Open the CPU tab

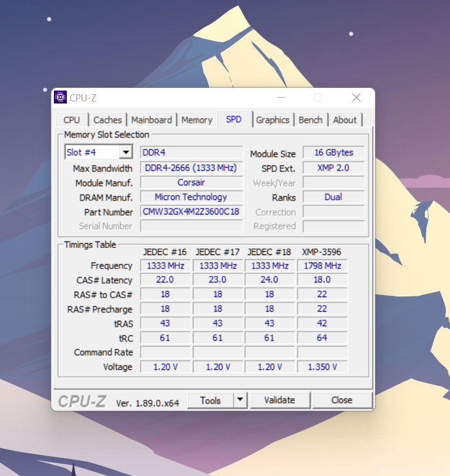tap(72, 120)
